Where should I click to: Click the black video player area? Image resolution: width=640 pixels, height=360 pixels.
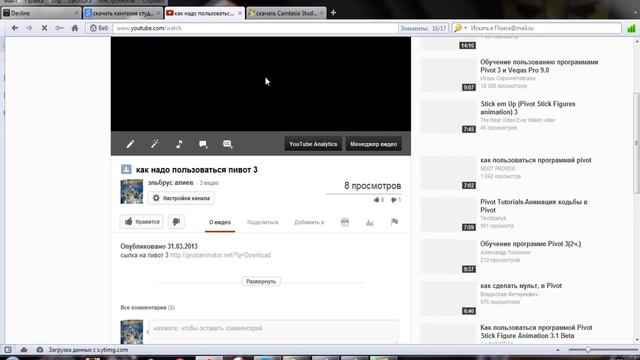click(261, 84)
